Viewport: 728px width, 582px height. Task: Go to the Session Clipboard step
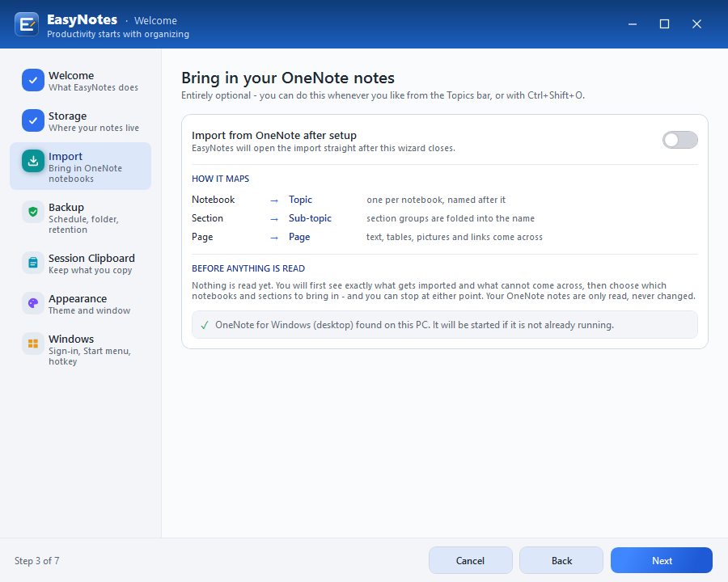80,264
